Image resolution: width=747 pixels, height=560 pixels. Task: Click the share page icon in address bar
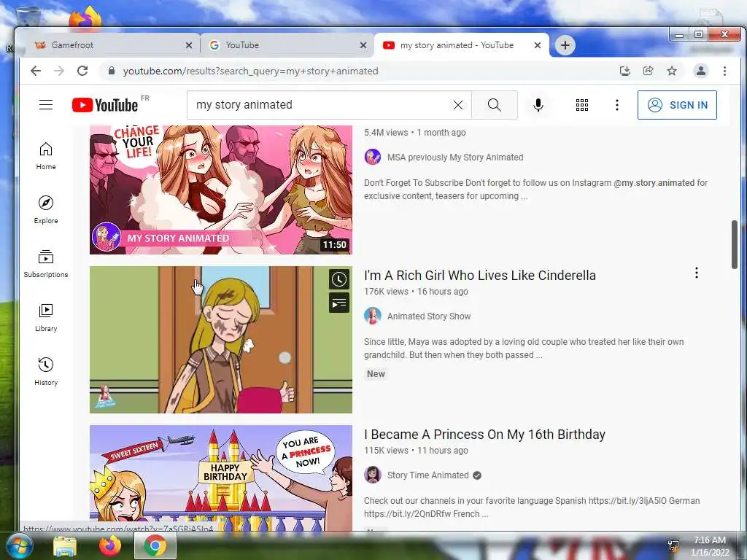[x=648, y=71]
